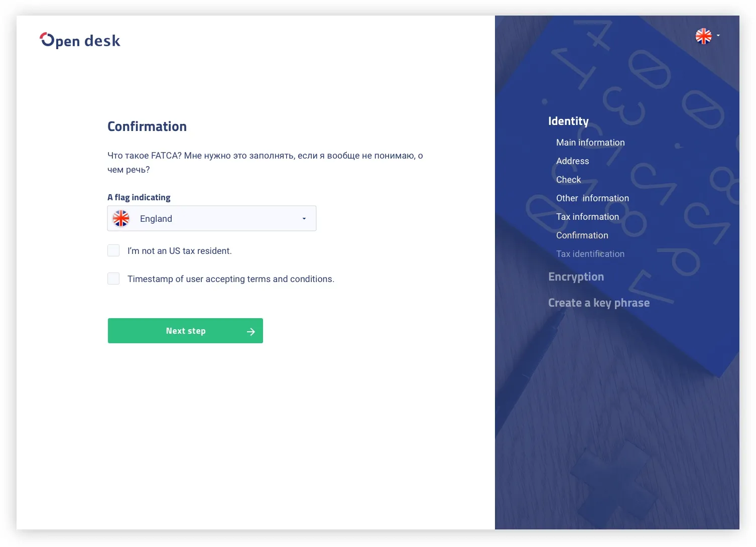Open the language selector dropdown arrow
The width and height of the screenshot is (756, 547).
point(718,36)
